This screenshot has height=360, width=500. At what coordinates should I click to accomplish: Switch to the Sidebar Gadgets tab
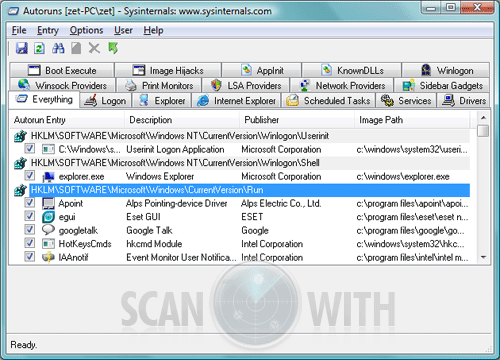[x=442, y=85]
